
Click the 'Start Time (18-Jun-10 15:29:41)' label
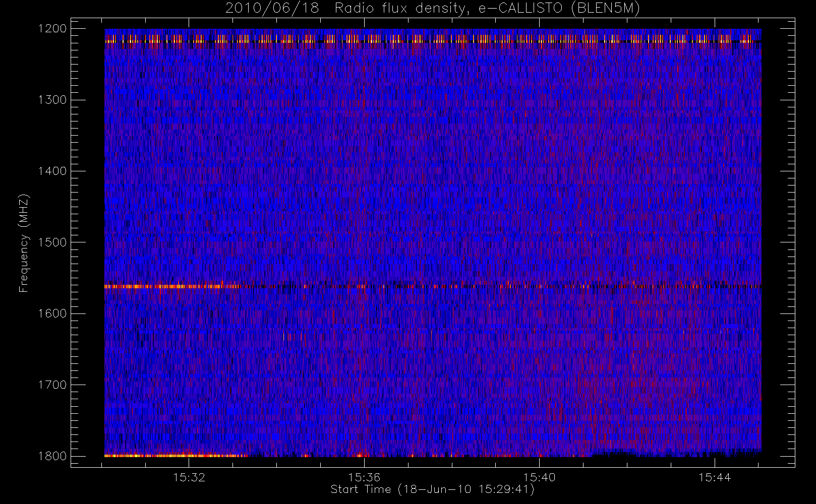[432, 489]
